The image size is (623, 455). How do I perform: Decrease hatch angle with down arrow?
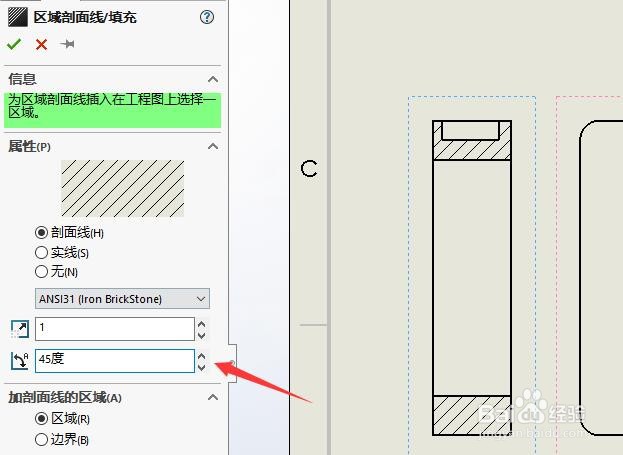click(x=201, y=367)
